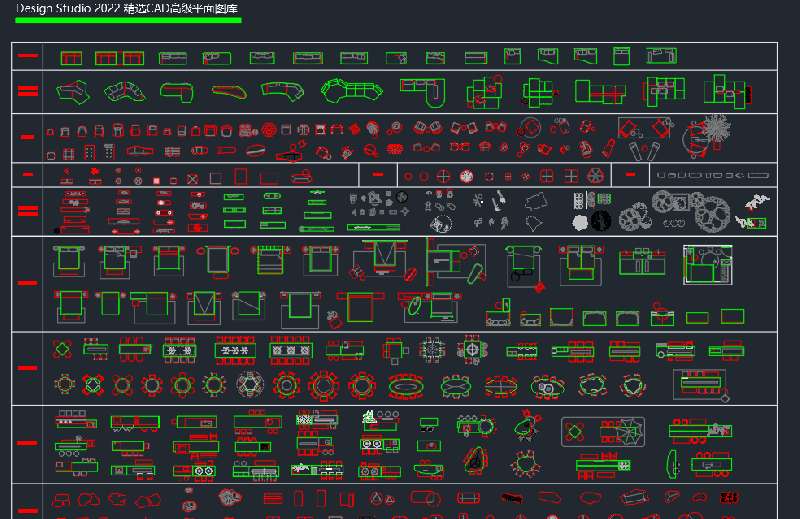Click the double red marker of second row
This screenshot has width=800, height=519.
28,91
